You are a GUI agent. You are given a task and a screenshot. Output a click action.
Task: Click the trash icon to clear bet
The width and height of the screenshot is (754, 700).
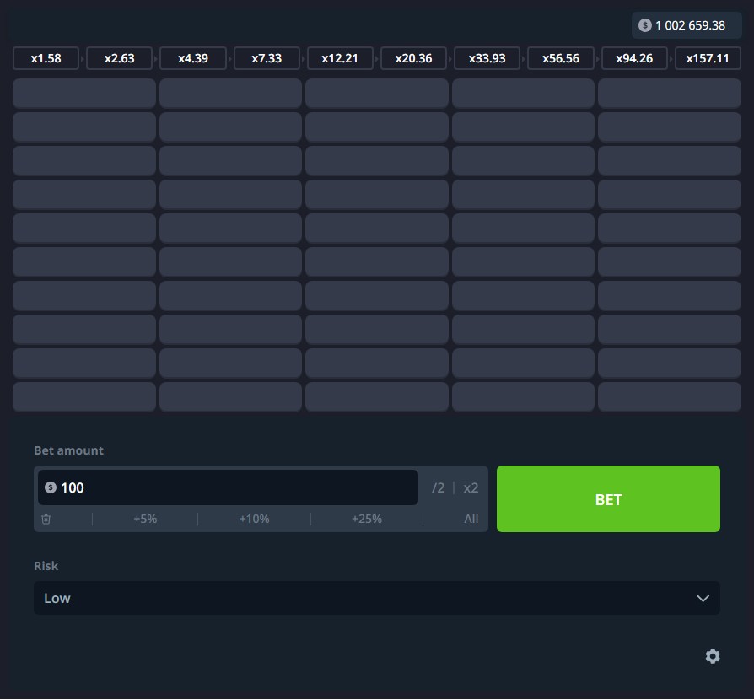click(46, 519)
